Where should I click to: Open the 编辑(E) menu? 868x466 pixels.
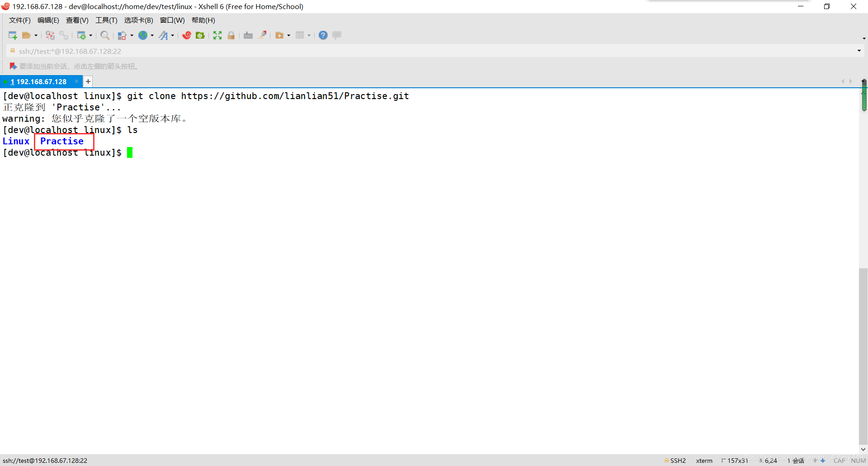(x=48, y=20)
